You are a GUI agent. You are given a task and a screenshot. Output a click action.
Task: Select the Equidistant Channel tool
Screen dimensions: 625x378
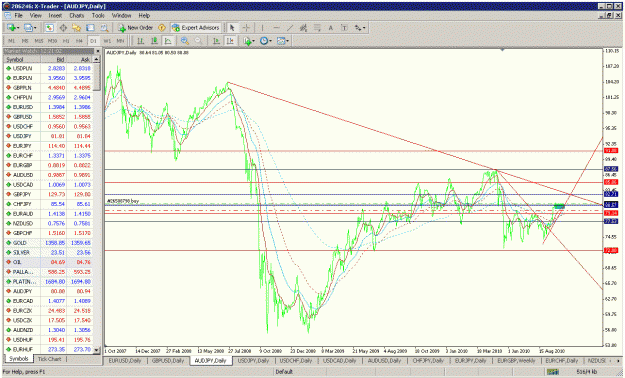[303, 28]
